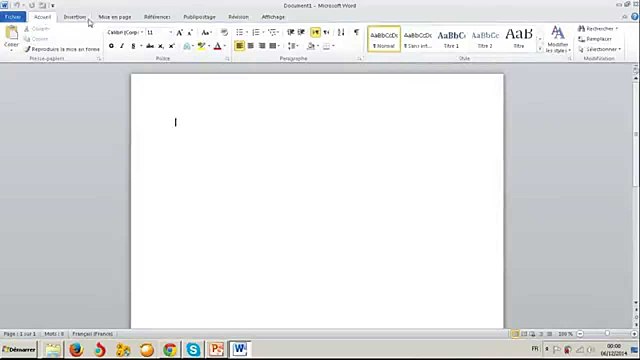Click the Copier icon

click(27, 39)
